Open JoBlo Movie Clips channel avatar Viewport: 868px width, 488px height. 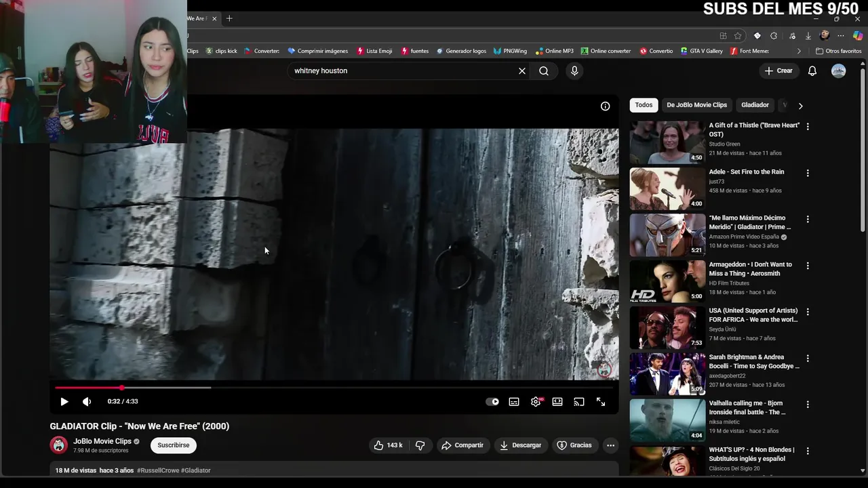(59, 445)
